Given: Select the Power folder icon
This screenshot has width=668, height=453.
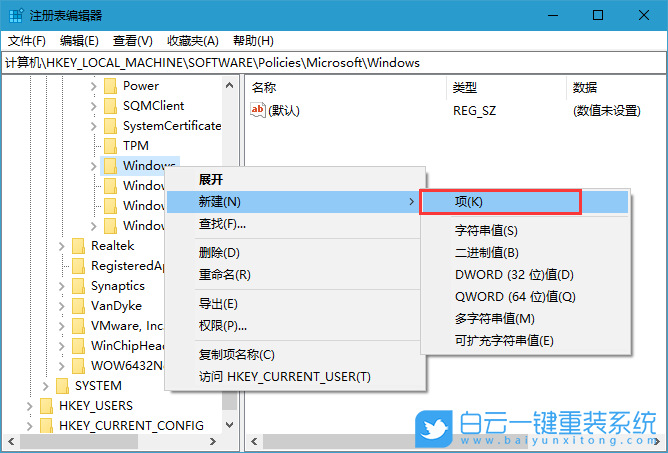Looking at the screenshot, I should pyautogui.click(x=110, y=86).
